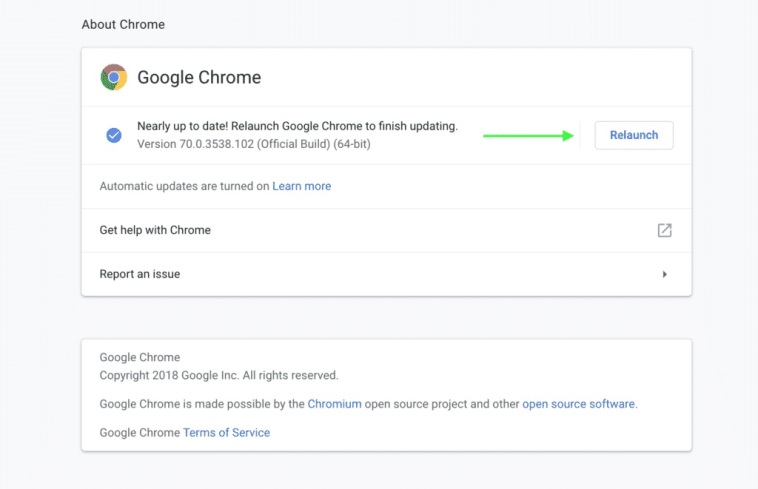Select the Report an issue row text
Viewport: 758px width, 489px height.
tap(140, 274)
